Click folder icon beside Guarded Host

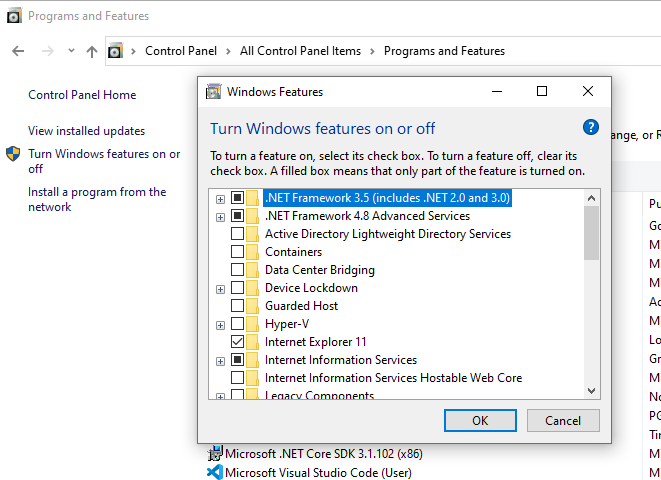(x=253, y=306)
